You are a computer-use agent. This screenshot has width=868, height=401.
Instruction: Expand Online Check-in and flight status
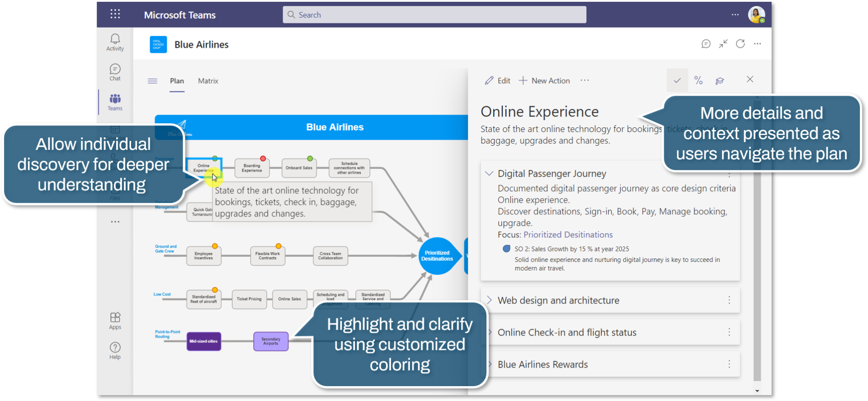[491, 332]
